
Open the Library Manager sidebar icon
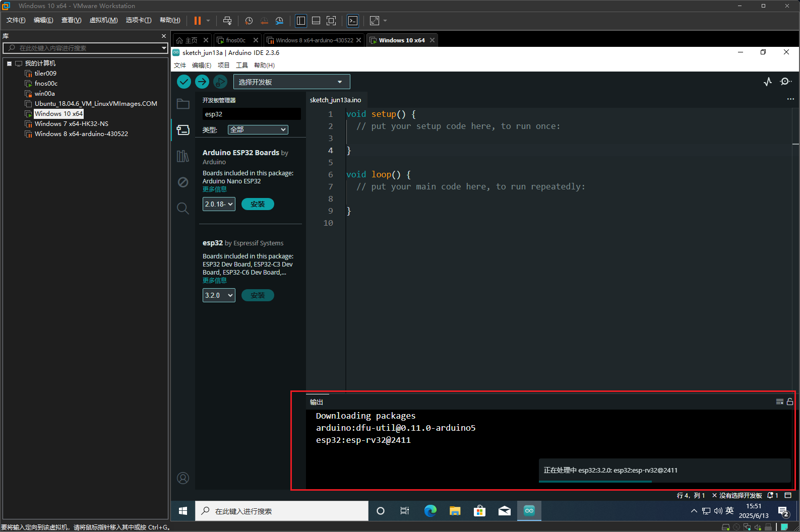(x=183, y=156)
